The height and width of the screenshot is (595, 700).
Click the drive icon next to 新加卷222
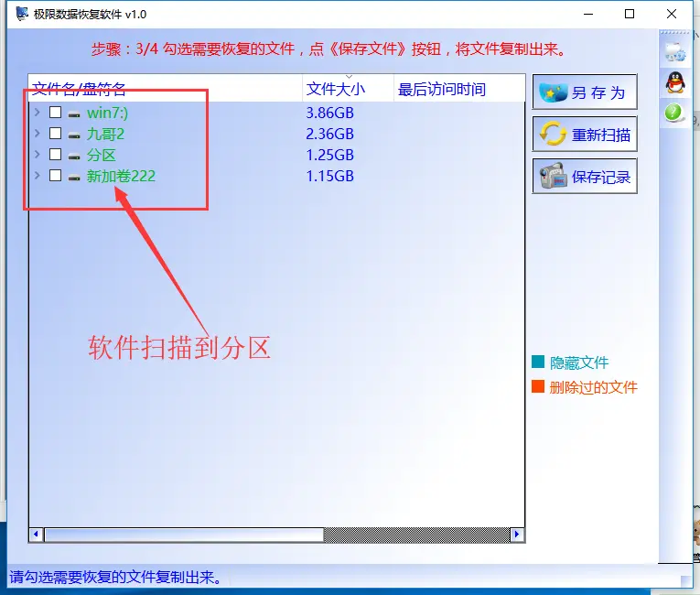point(74,178)
